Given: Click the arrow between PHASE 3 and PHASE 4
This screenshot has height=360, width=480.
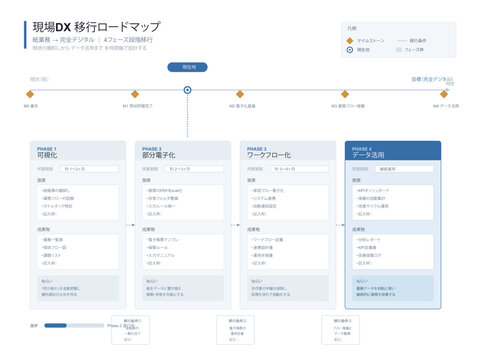Looking at the screenshot, I should point(340,225).
